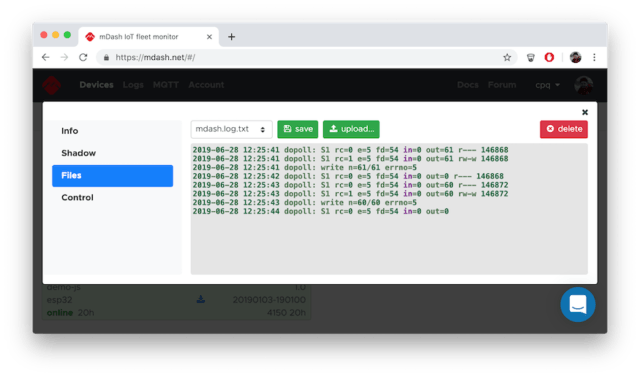Click the mdash.net address bar

pos(306,58)
